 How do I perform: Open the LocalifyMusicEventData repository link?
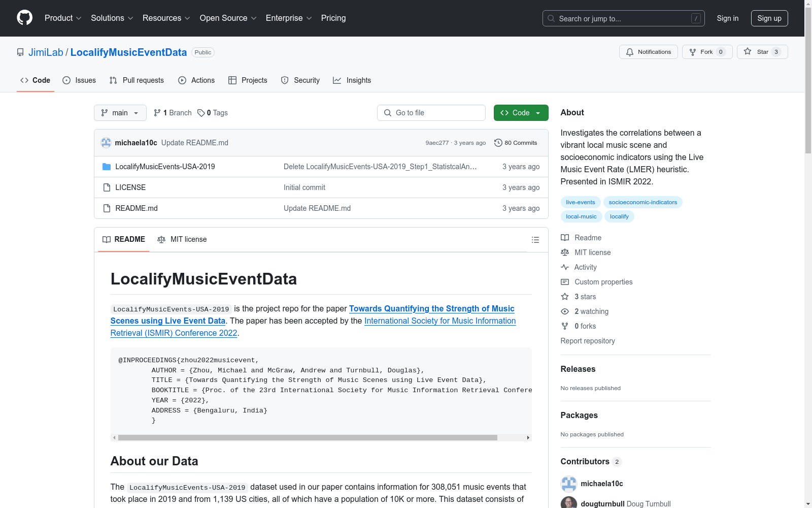pyautogui.click(x=128, y=52)
